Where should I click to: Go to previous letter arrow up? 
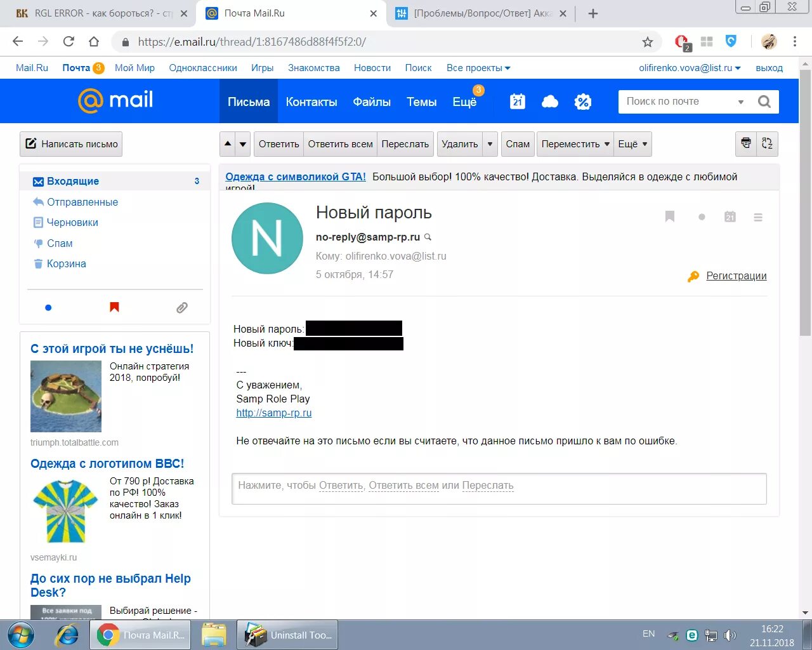point(228,144)
